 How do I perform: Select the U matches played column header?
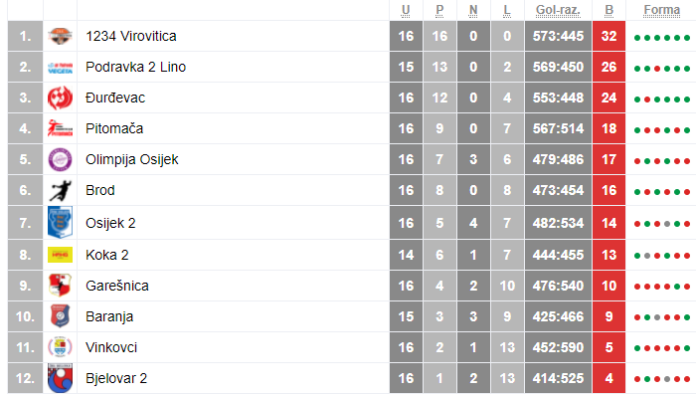[x=405, y=10]
